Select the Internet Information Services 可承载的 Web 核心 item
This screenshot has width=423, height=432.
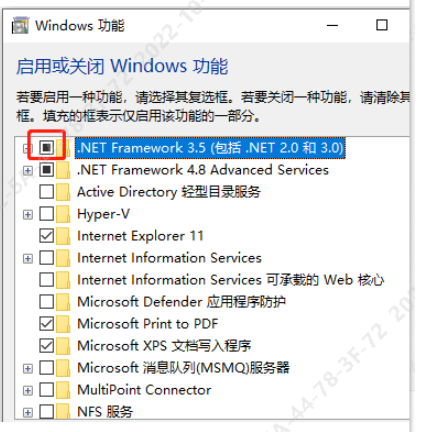tap(230, 280)
